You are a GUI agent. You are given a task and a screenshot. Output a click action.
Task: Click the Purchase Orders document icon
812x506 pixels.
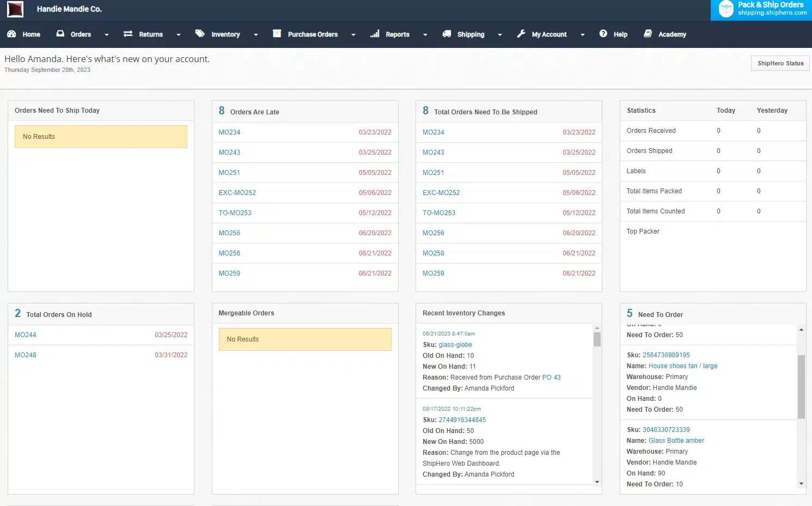point(277,34)
